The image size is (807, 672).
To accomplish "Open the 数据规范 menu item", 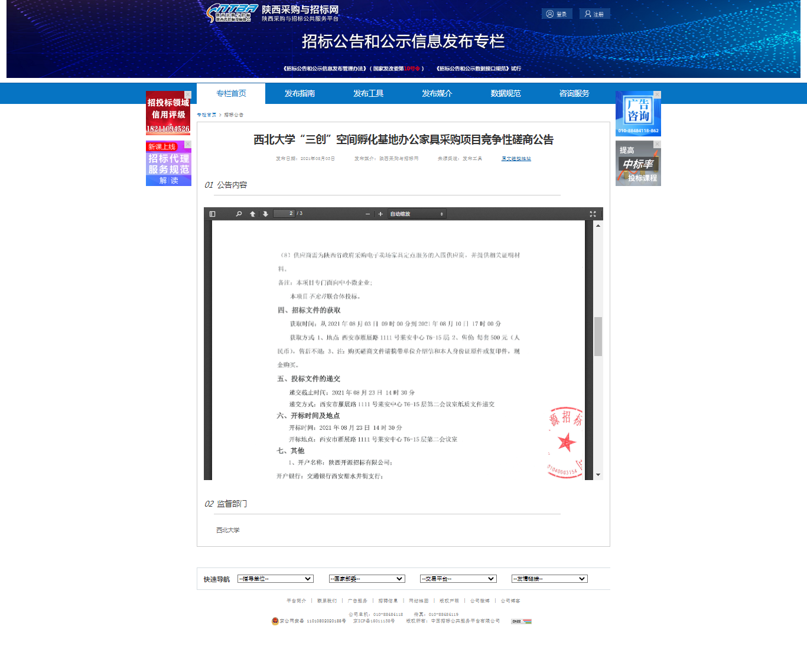I will tap(506, 93).
